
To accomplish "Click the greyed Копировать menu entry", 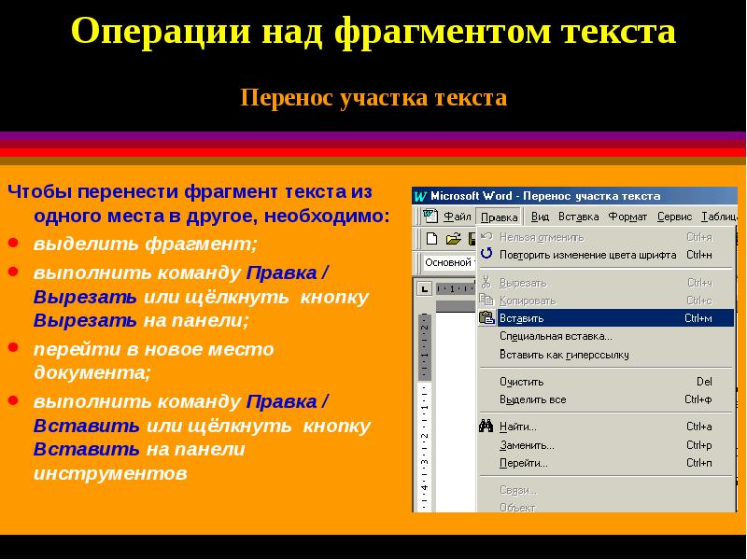I will click(606, 301).
